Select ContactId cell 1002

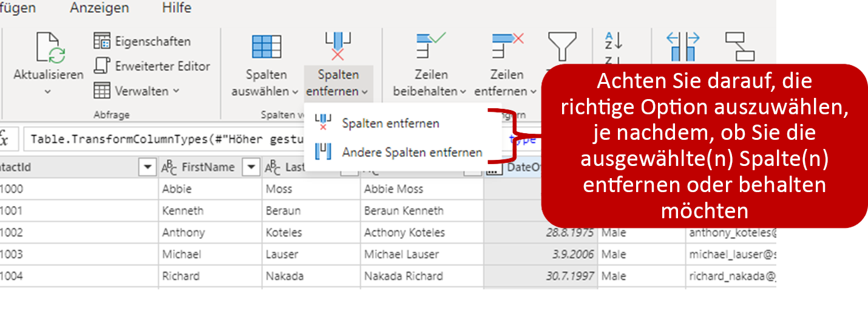coord(79,232)
